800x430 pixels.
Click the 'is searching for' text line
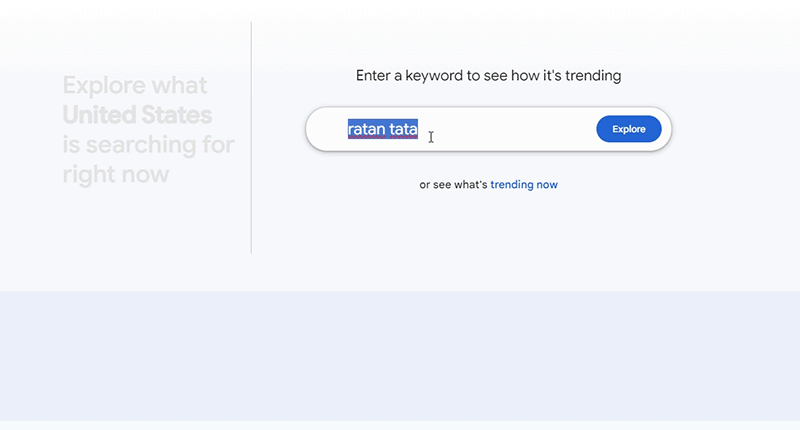click(148, 145)
